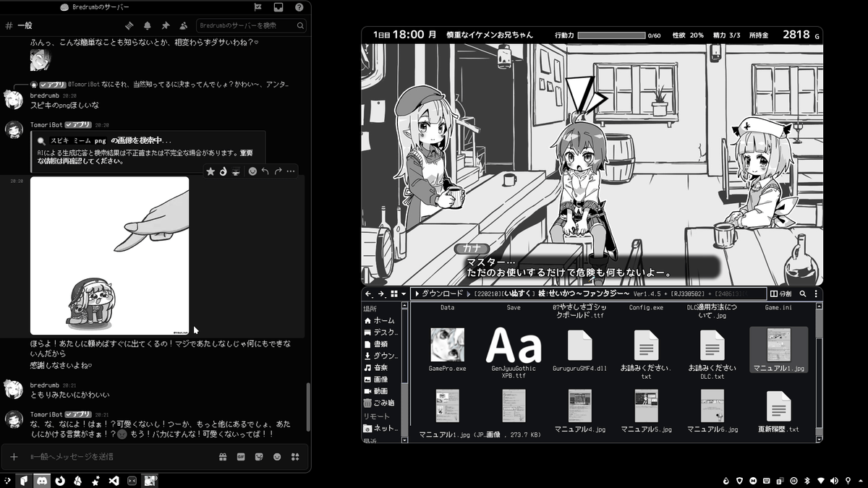Show pinned messages in Discord channel

[x=166, y=25]
